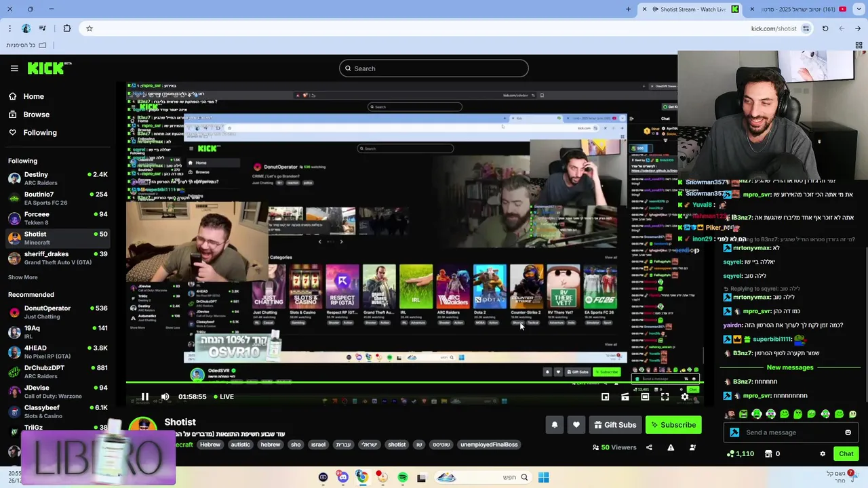Open the Chrome tab groups grid icon
This screenshot has height=488, width=868.
(x=859, y=45)
